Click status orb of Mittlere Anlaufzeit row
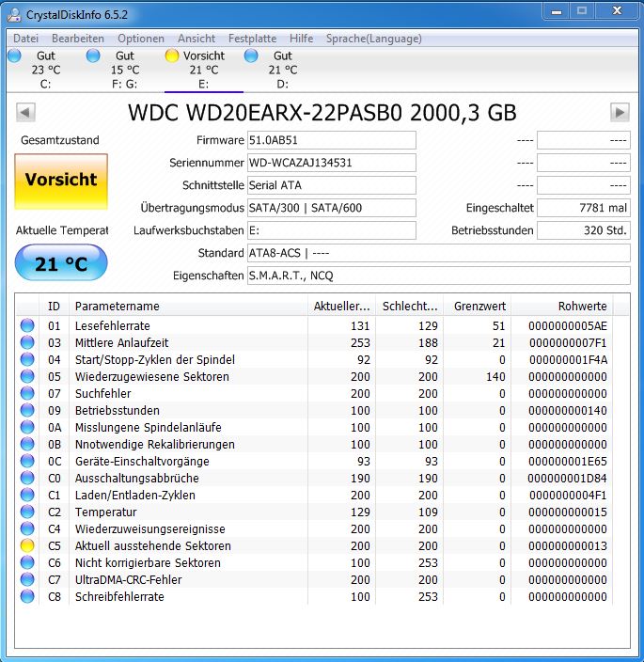The height and width of the screenshot is (662, 644). 27,342
